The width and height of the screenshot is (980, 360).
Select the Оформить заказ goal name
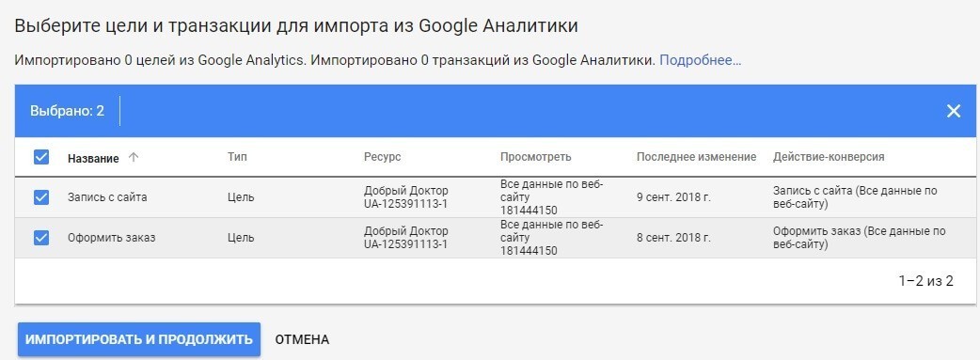click(x=111, y=238)
